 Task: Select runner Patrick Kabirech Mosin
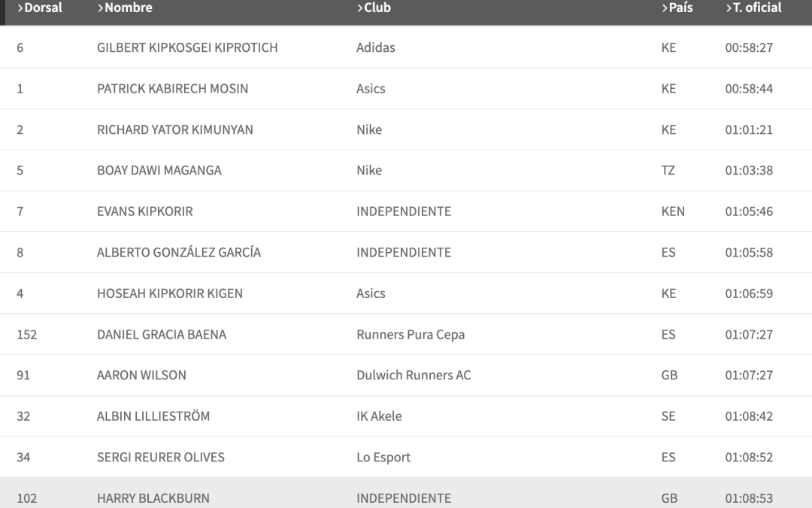point(172,89)
